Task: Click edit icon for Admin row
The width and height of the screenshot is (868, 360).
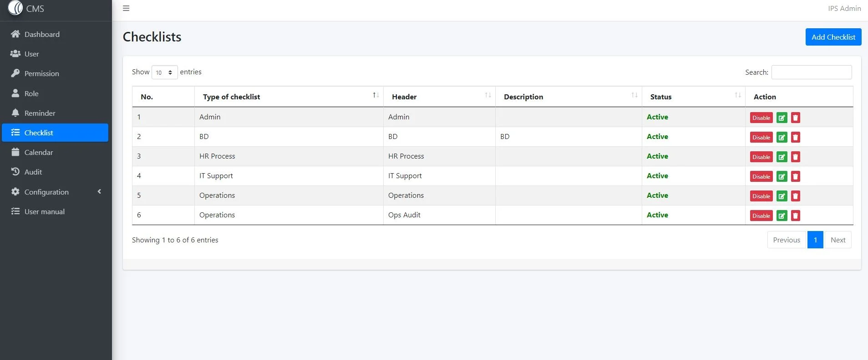Action: tap(782, 118)
